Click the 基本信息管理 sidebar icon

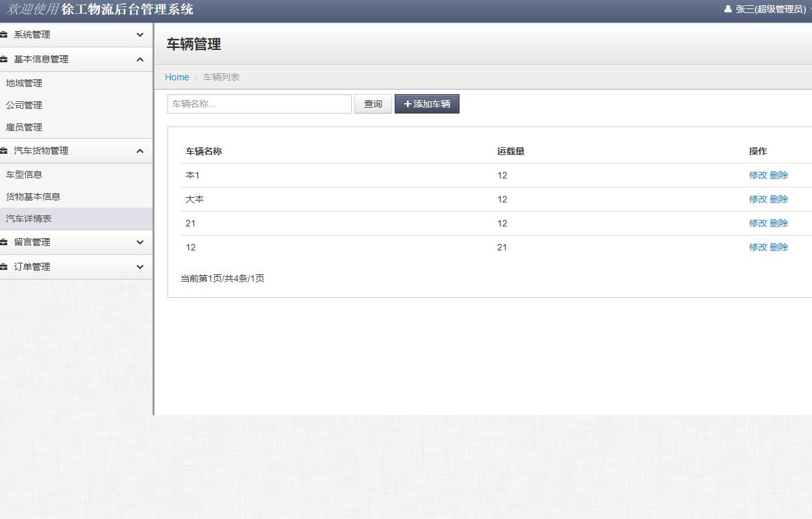[x=6, y=59]
